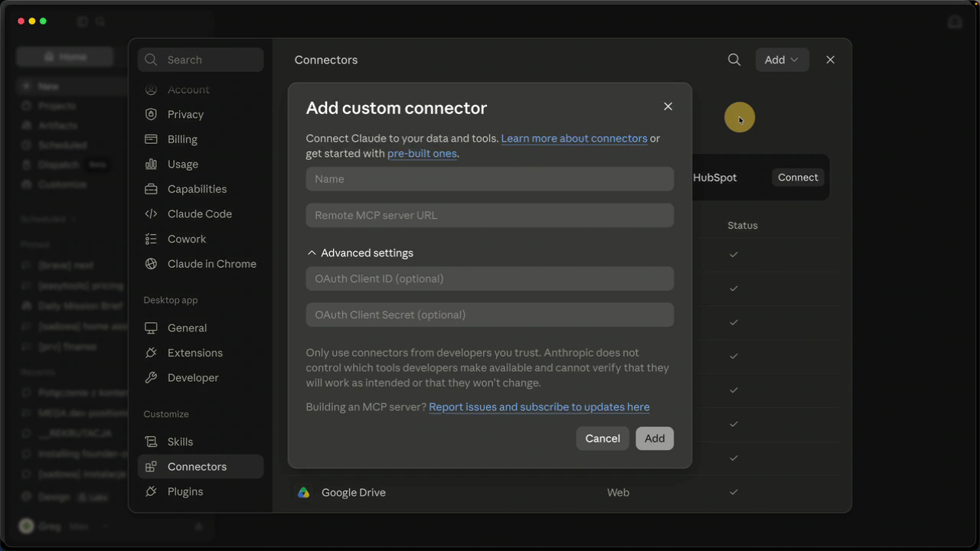Screen dimensions: 980x551
Task: Click the Account person icon
Action: click(151, 90)
